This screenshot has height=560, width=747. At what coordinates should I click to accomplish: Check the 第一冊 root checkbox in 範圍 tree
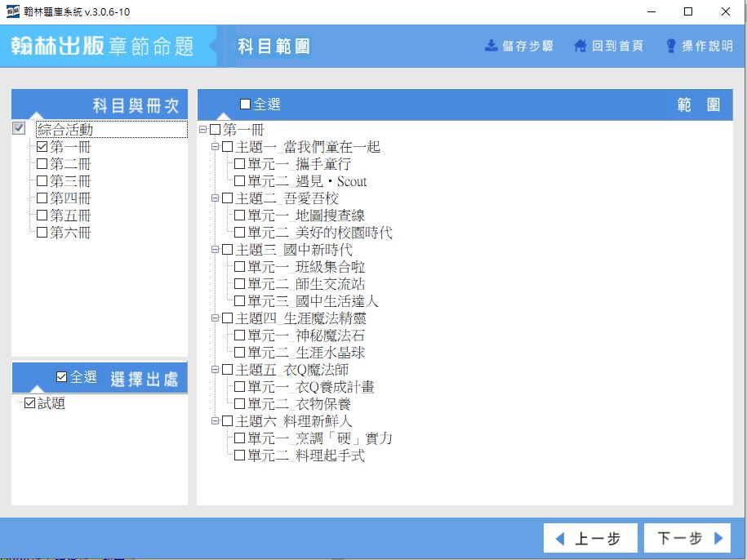[216, 130]
